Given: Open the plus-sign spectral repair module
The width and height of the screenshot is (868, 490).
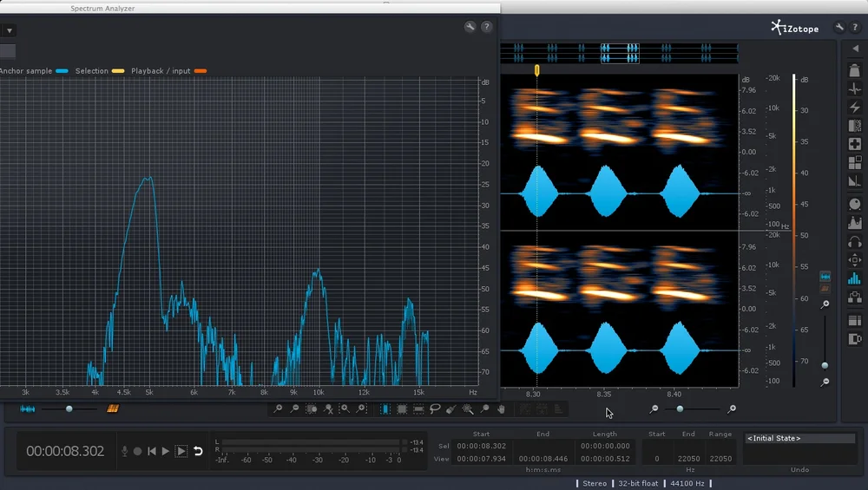Looking at the screenshot, I should (855, 144).
